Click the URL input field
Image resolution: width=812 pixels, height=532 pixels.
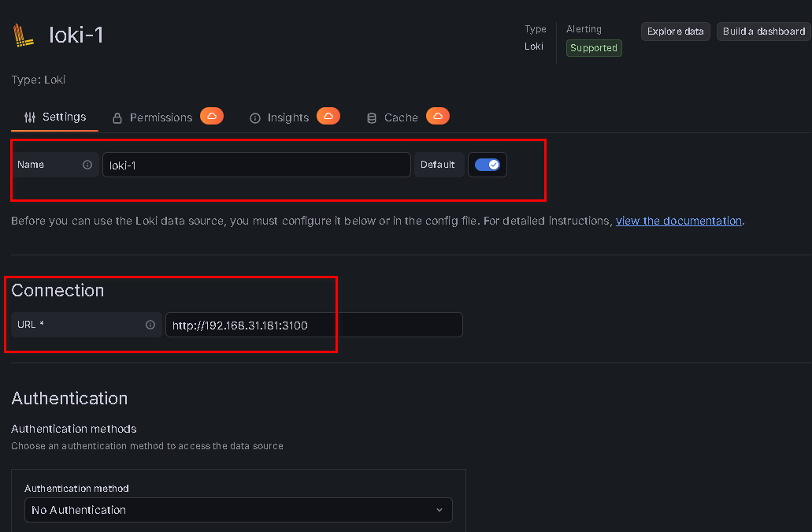coord(313,325)
